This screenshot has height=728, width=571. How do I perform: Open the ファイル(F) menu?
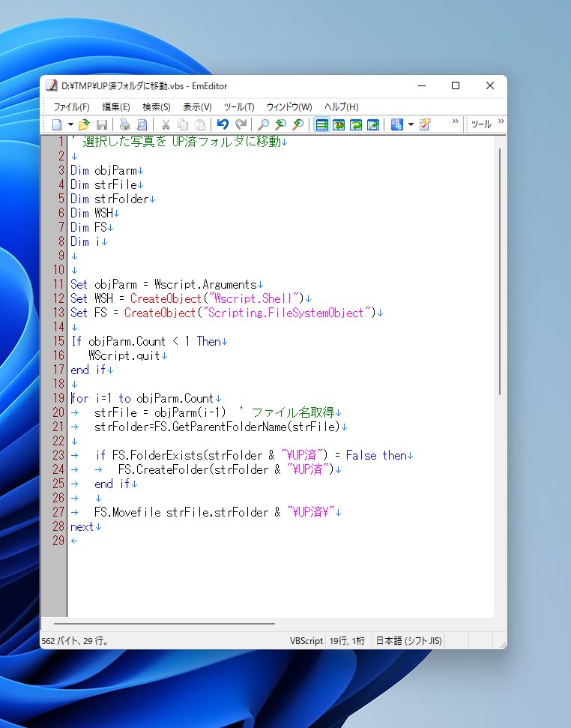coord(71,106)
